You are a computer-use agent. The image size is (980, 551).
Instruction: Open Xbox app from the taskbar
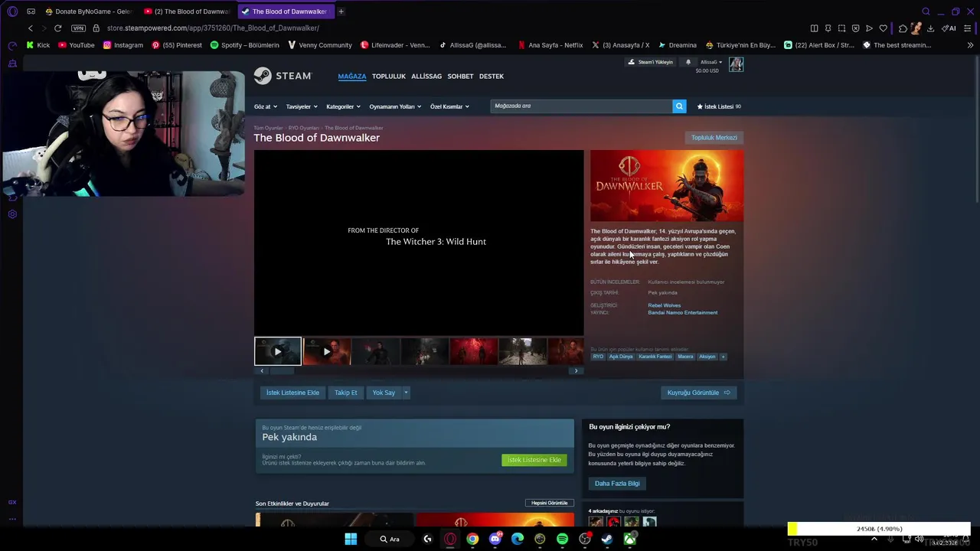(629, 540)
